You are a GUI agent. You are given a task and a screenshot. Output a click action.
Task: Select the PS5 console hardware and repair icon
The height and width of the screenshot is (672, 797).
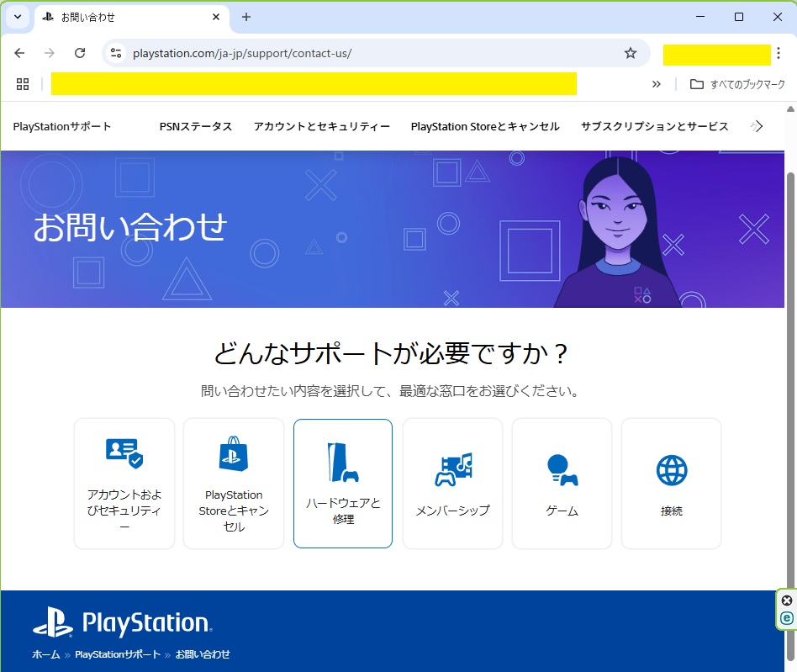coord(343,462)
